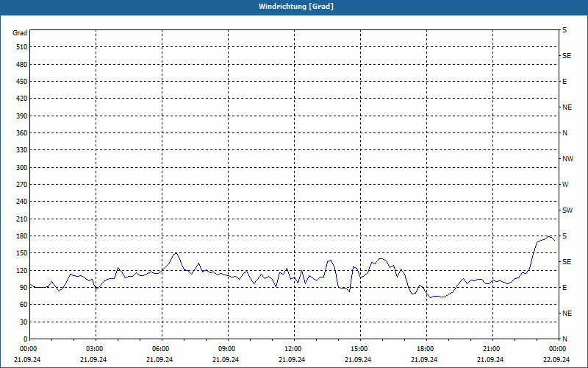588x368 pixels.
Task: Click the NW compass direction label
Action: [x=567, y=159]
